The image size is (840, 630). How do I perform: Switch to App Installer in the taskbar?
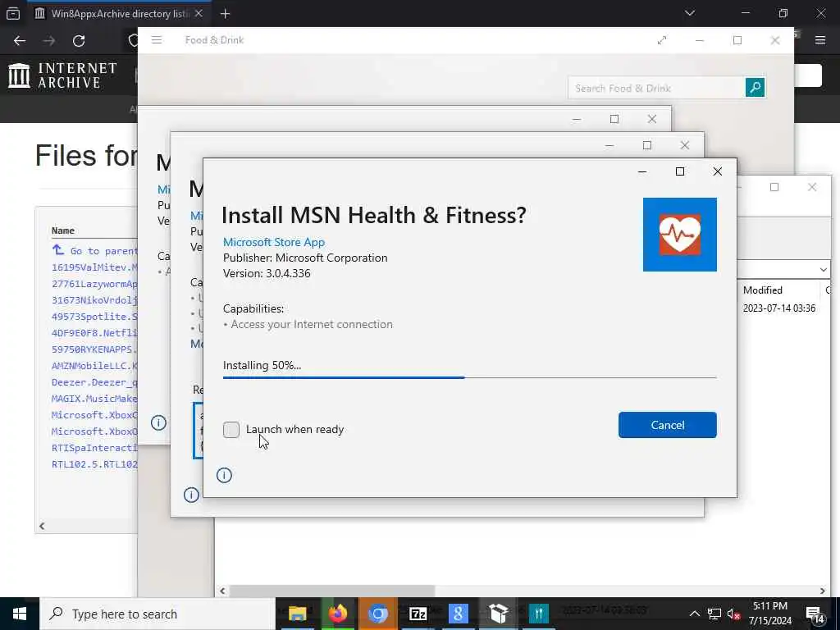[498, 614]
